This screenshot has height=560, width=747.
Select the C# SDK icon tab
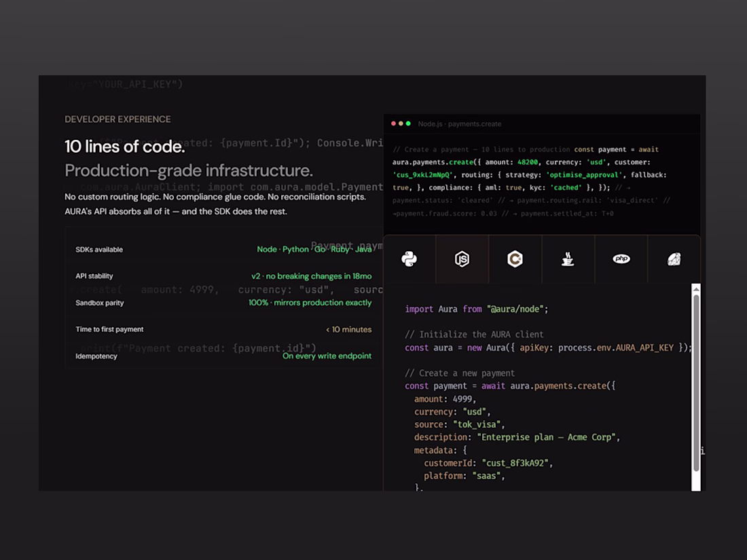coord(515,259)
